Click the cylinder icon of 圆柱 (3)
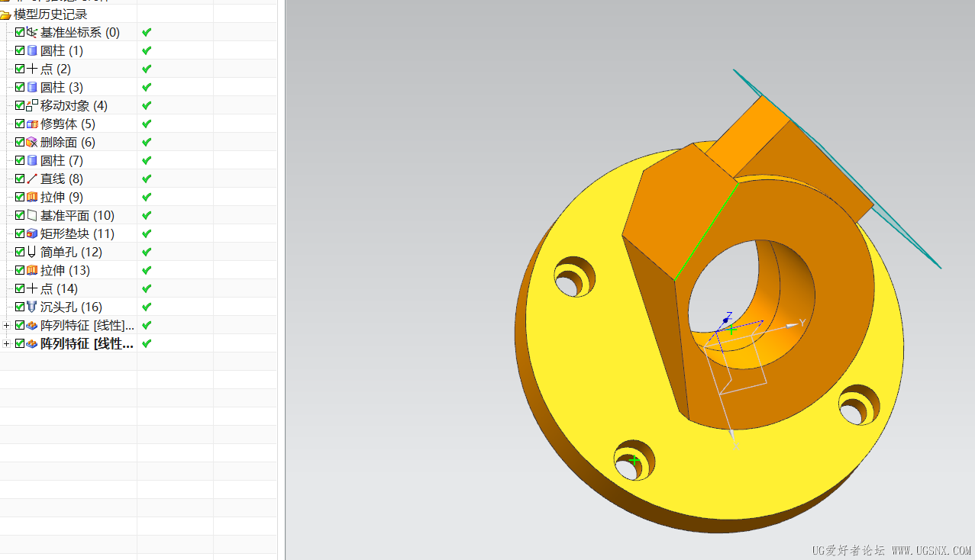The image size is (975, 560). coord(32,87)
